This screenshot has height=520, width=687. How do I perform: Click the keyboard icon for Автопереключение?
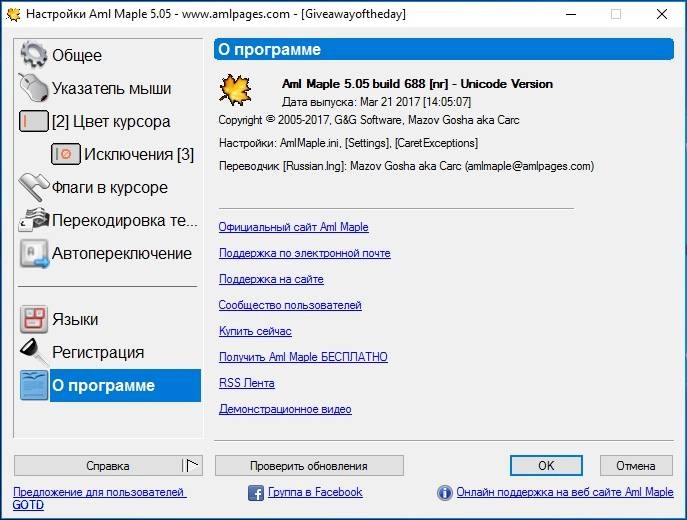click(x=34, y=253)
